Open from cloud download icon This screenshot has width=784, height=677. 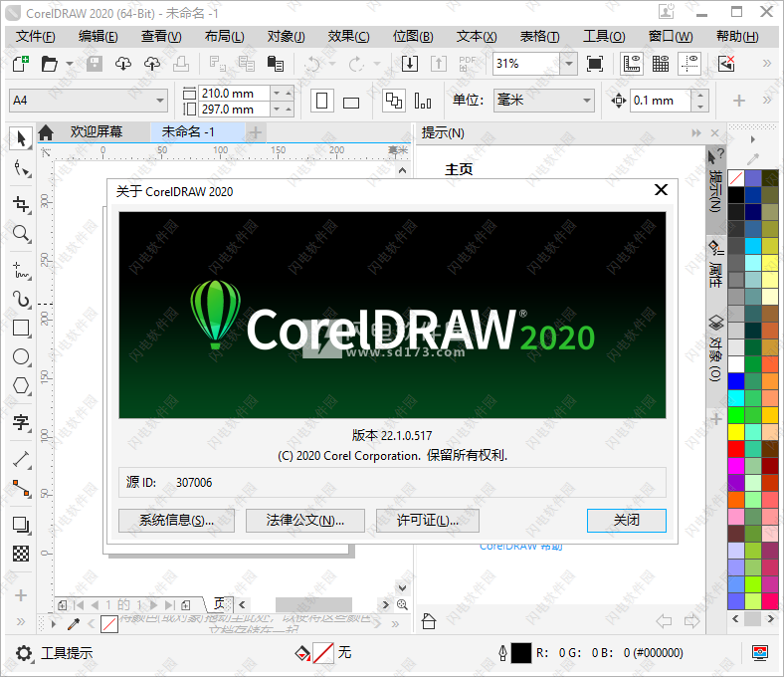pos(123,64)
